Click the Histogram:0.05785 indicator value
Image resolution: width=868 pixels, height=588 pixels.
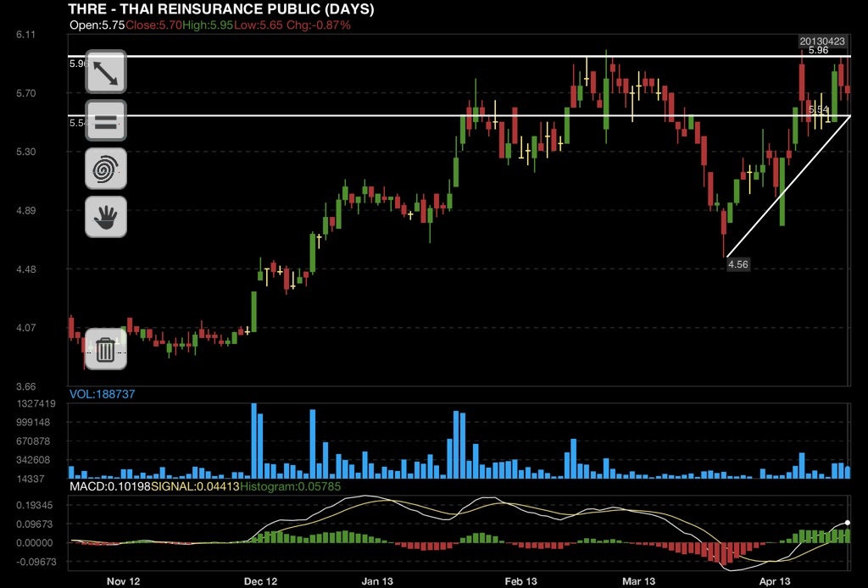click(291, 487)
